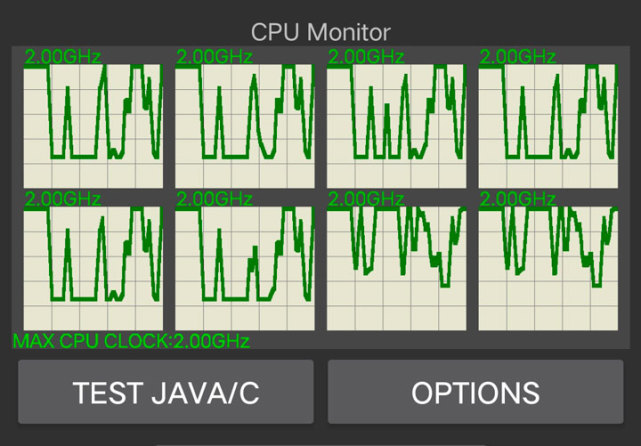Image resolution: width=641 pixels, height=446 pixels.
Task: Click the CPU Monitor title text
Action: point(320,34)
